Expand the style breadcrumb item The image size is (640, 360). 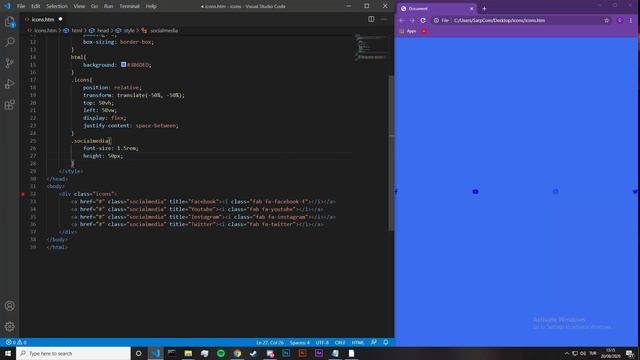coord(125,30)
